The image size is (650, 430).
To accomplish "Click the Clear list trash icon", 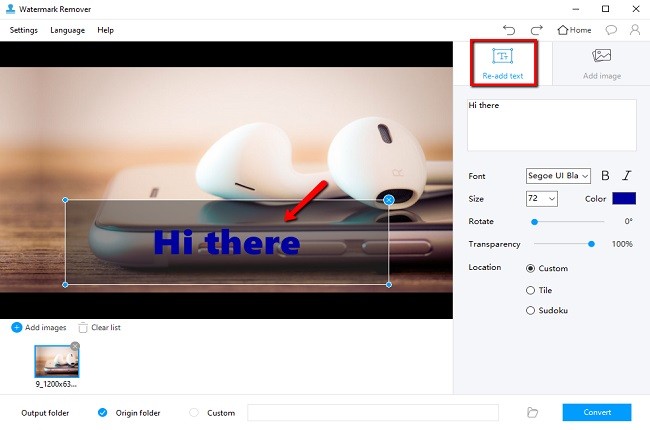I will [83, 328].
